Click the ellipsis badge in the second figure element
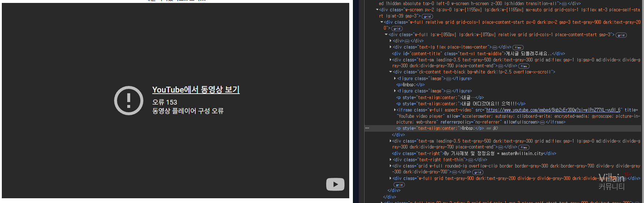Image resolution: width=644 pixels, height=203 pixels. [448, 91]
